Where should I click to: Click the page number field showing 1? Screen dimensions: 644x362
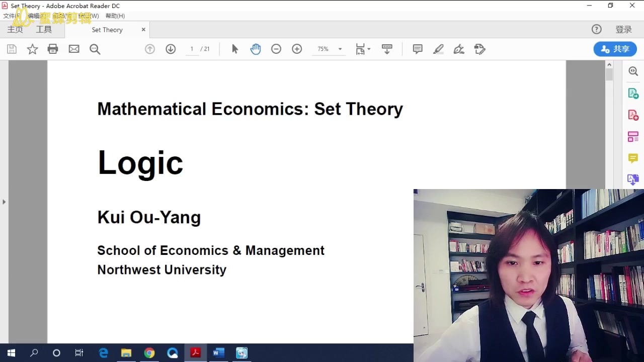click(x=192, y=49)
